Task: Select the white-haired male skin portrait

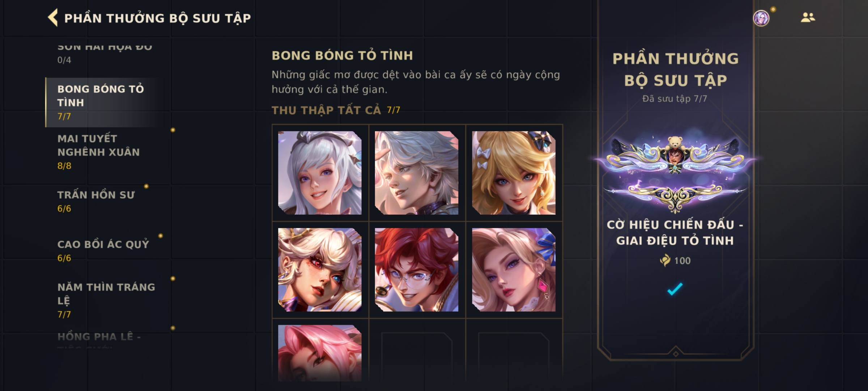Action: click(x=417, y=173)
